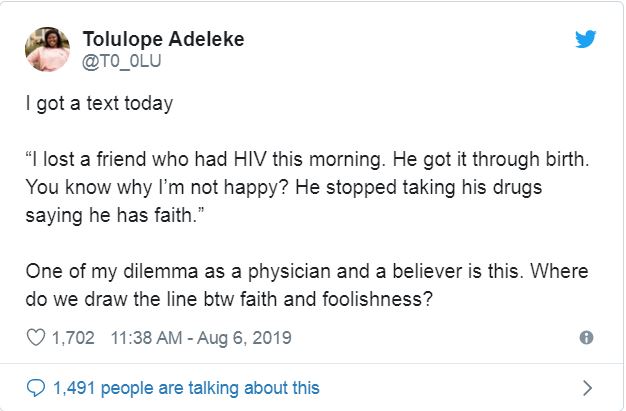Click the 1,702 likes count
Image resolution: width=626 pixels, height=411 pixels.
(73, 338)
